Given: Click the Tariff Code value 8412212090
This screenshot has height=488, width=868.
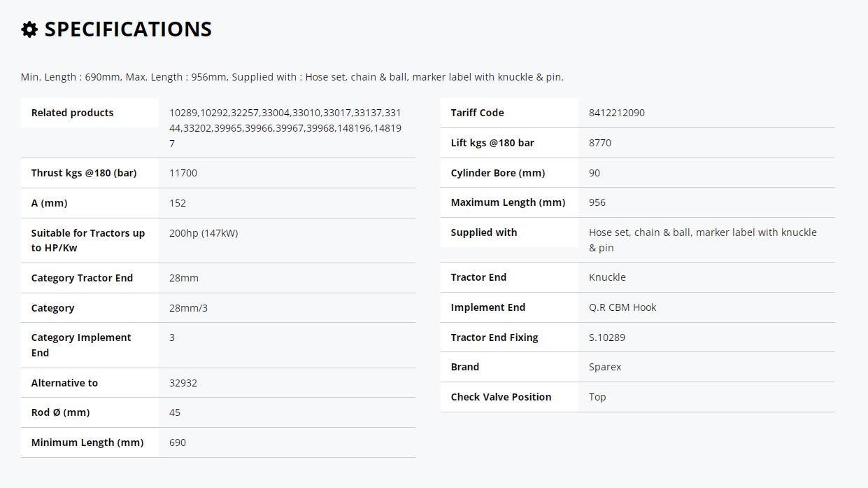Looking at the screenshot, I should tap(617, 113).
